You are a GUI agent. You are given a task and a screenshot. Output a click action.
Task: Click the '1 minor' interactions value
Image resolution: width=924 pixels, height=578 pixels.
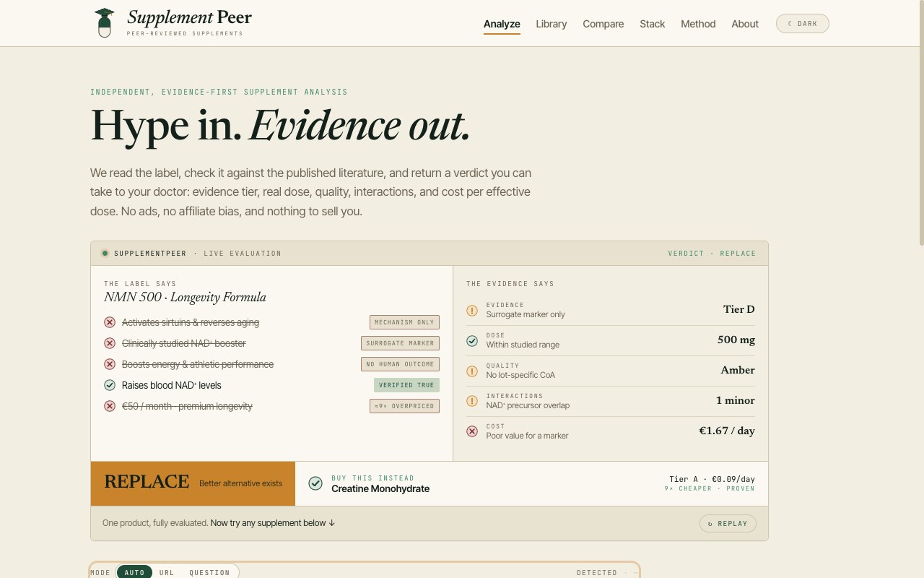(x=736, y=400)
